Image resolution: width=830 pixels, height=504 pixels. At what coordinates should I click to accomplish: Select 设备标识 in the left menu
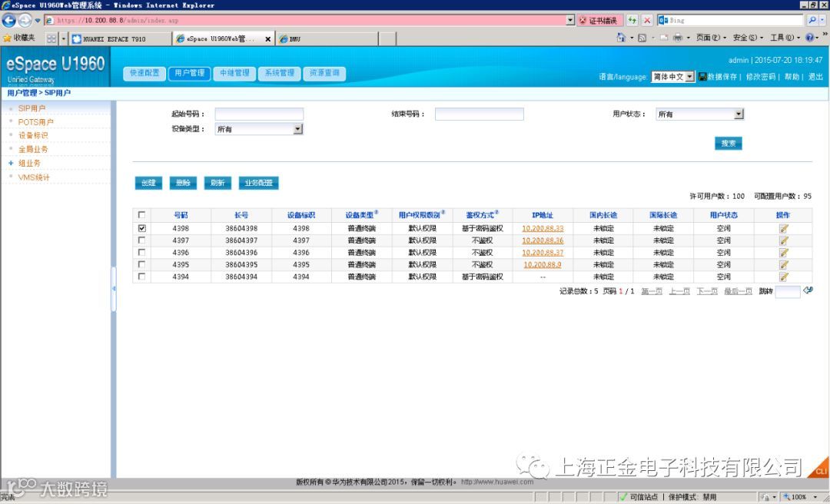click(x=33, y=135)
